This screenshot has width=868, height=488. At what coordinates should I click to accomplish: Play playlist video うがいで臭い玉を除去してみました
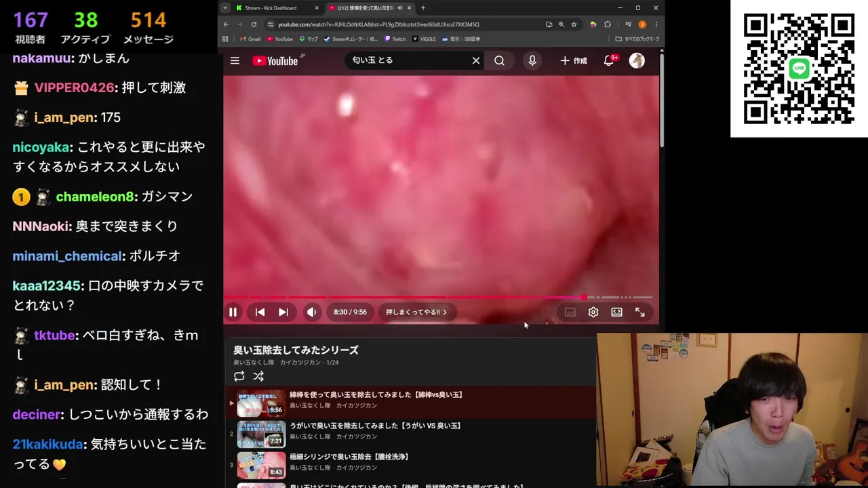click(375, 426)
